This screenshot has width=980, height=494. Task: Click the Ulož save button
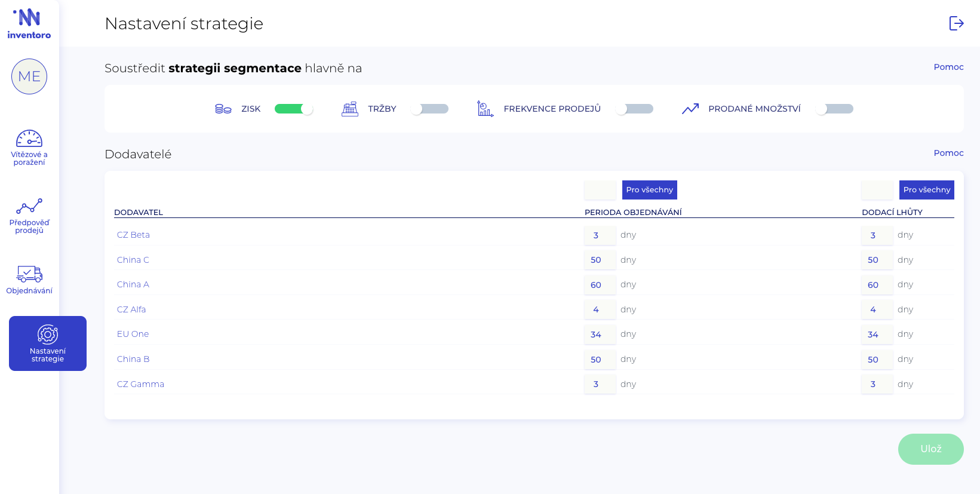tap(930, 449)
